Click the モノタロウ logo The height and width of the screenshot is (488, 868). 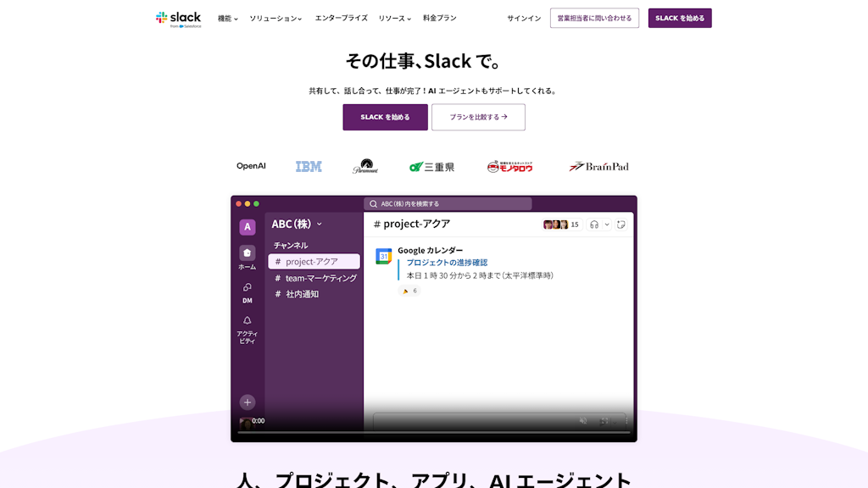(509, 167)
